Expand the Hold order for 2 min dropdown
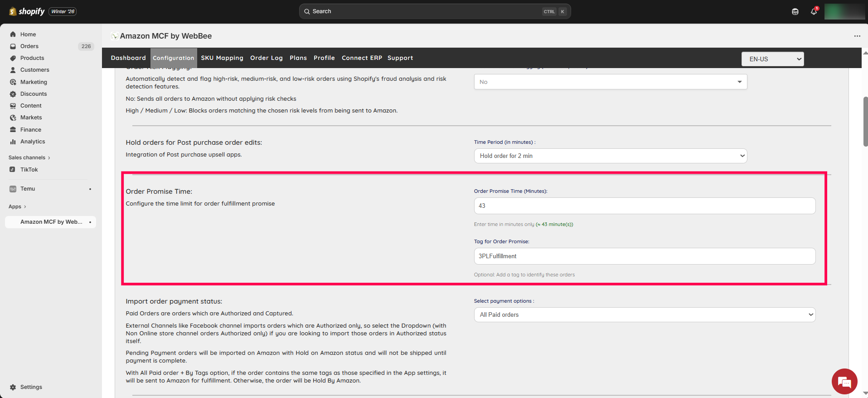The height and width of the screenshot is (398, 868). pyautogui.click(x=610, y=156)
